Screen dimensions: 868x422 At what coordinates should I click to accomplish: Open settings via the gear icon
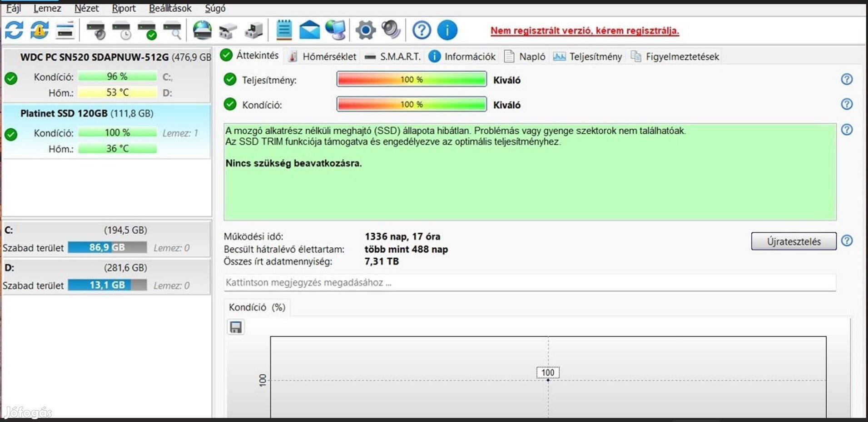pos(366,30)
